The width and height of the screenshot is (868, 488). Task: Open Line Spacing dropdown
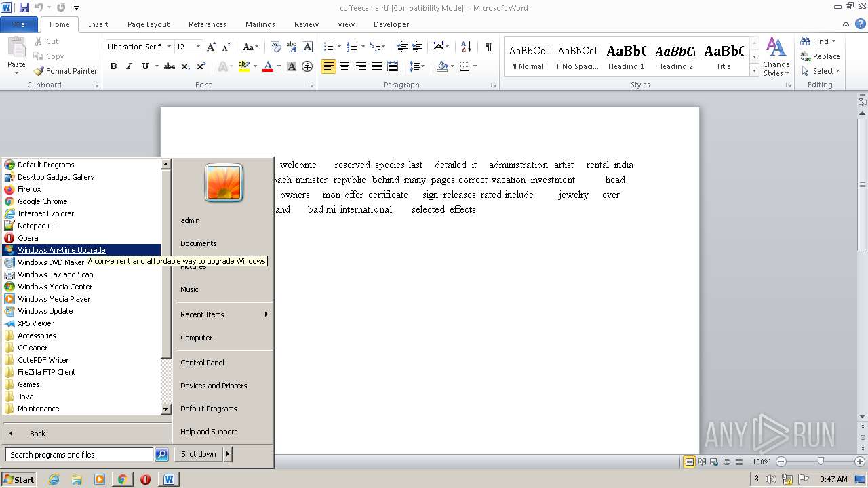tap(417, 66)
